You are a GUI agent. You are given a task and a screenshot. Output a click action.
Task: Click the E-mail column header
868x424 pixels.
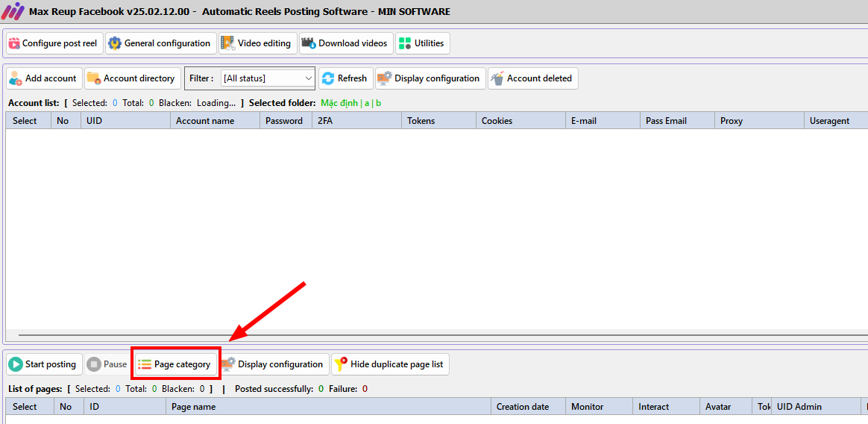pyautogui.click(x=603, y=121)
